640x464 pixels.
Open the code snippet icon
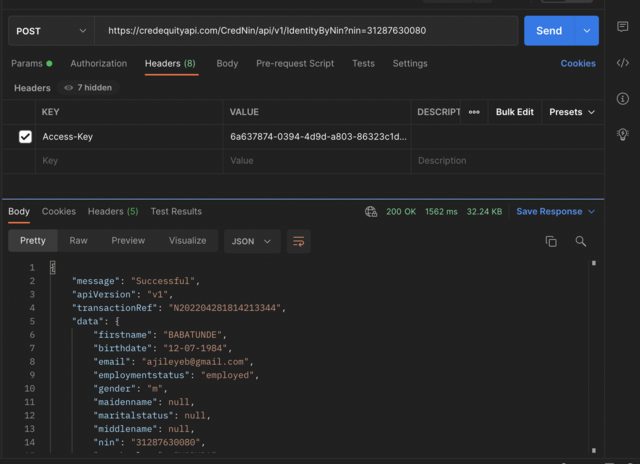[622, 63]
